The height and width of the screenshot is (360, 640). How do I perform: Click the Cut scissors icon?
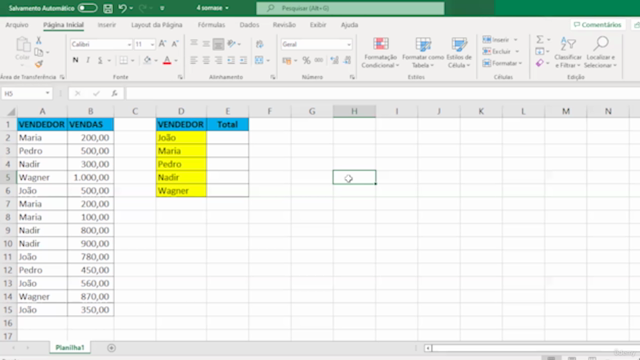pyautogui.click(x=39, y=40)
